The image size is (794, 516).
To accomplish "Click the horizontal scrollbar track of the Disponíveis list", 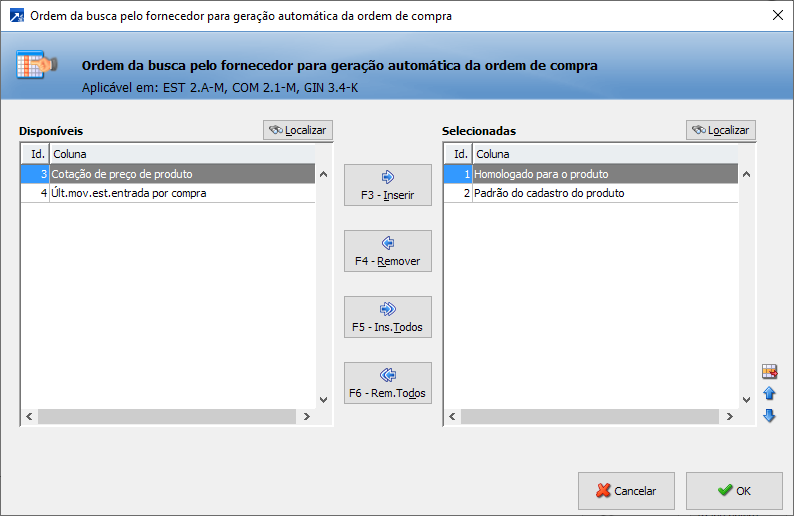I will click(x=167, y=416).
